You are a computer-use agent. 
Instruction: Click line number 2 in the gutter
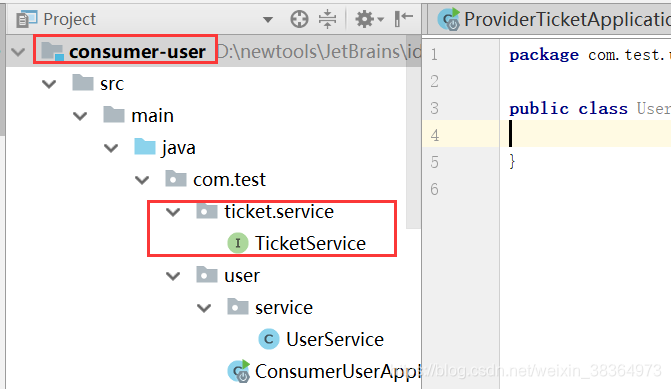tap(434, 81)
